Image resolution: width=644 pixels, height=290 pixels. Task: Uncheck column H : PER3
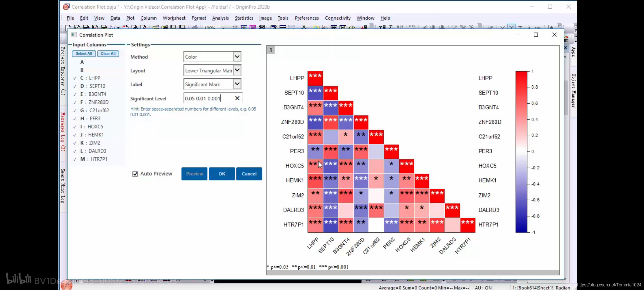click(75, 119)
